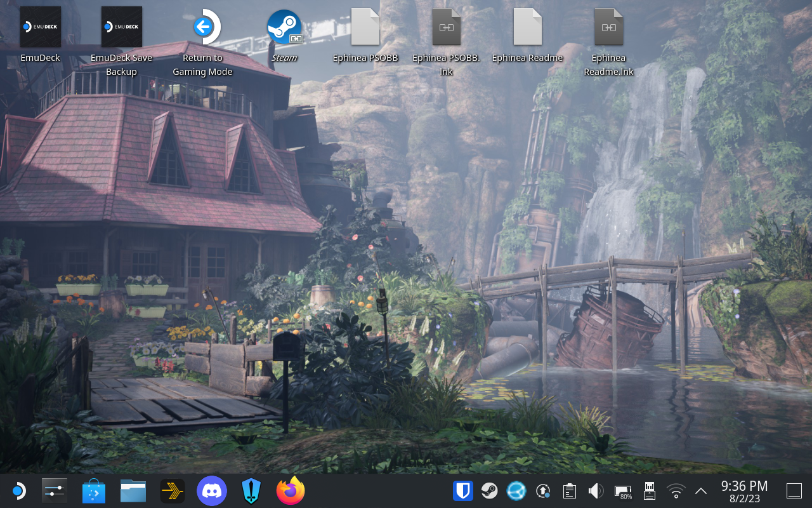This screenshot has width=812, height=508.
Task: Select the Ephinea Readme file icon
Action: point(528,27)
